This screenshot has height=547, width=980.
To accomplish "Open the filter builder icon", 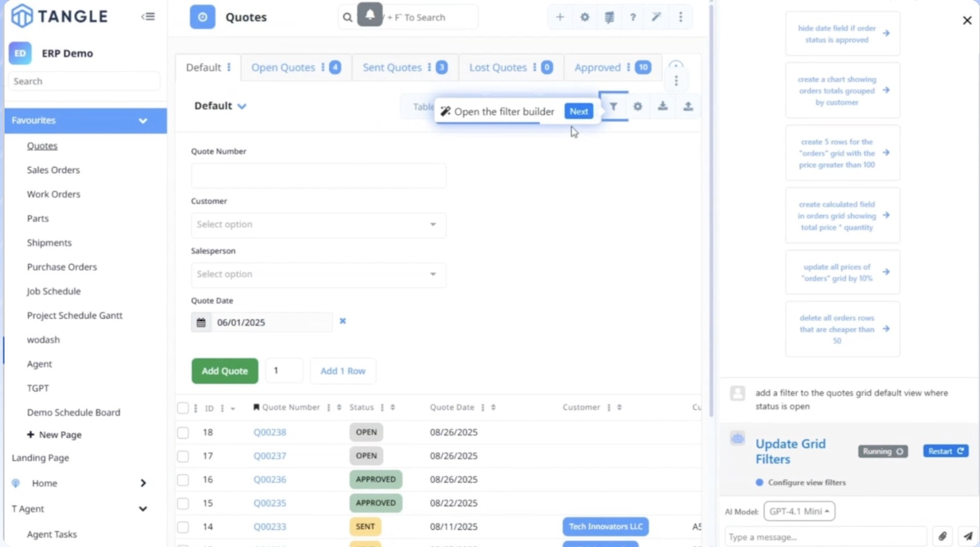I will click(614, 106).
